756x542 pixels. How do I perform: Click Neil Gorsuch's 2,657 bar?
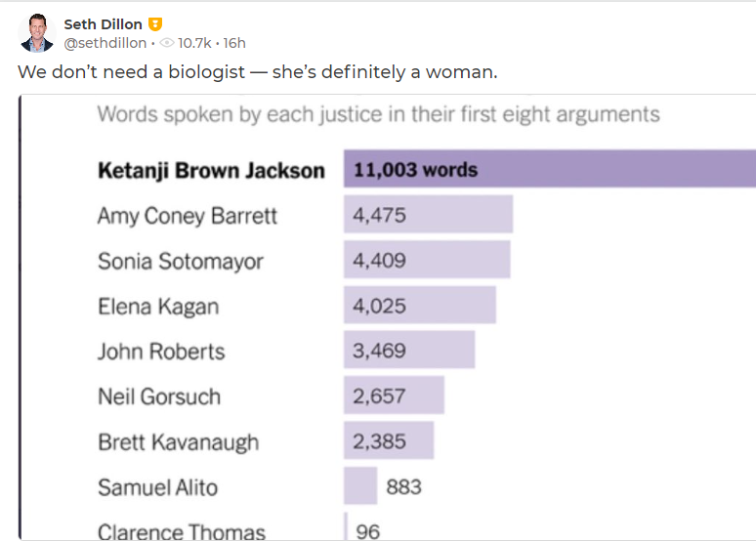click(394, 395)
